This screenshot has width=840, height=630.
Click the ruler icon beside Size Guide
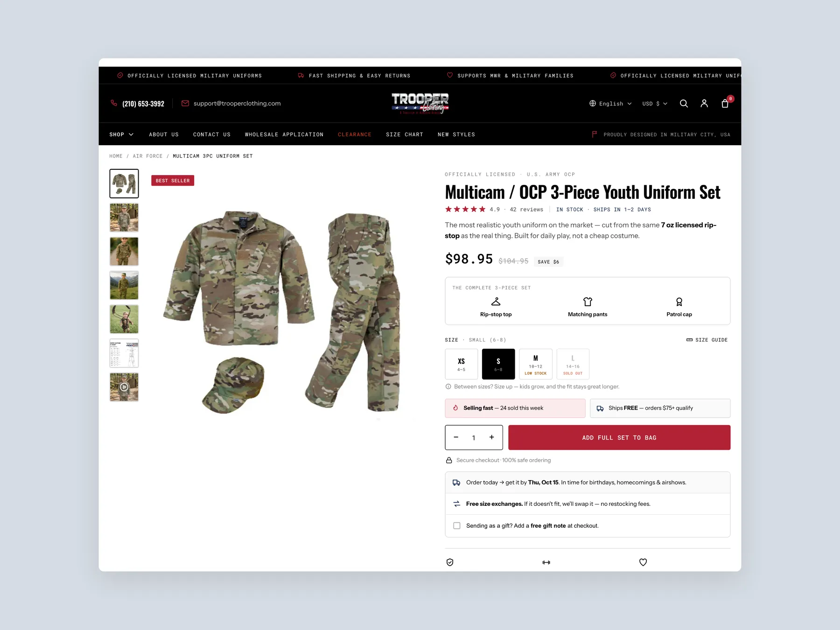pyautogui.click(x=689, y=340)
